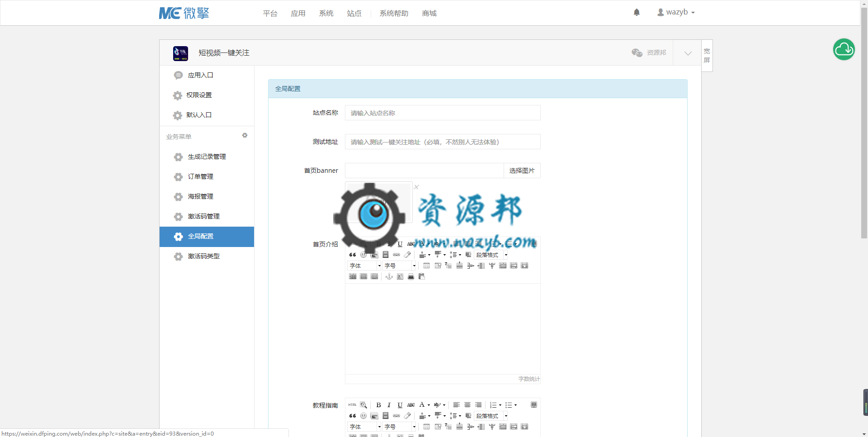Open 生成记录管理 in sidebar

[207, 157]
